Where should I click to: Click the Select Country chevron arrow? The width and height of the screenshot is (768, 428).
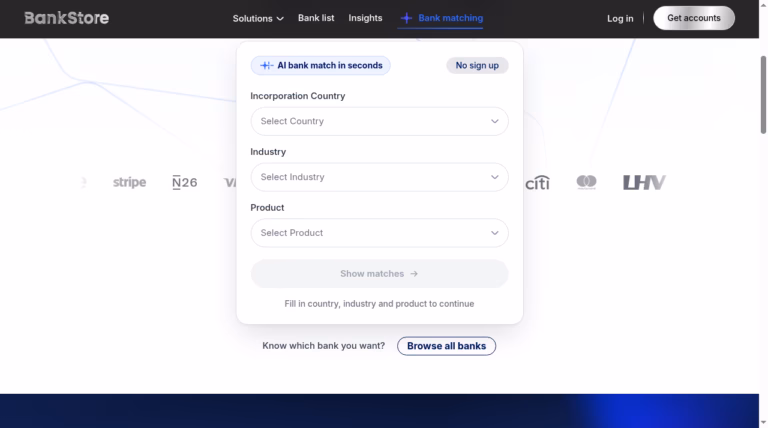click(x=495, y=121)
